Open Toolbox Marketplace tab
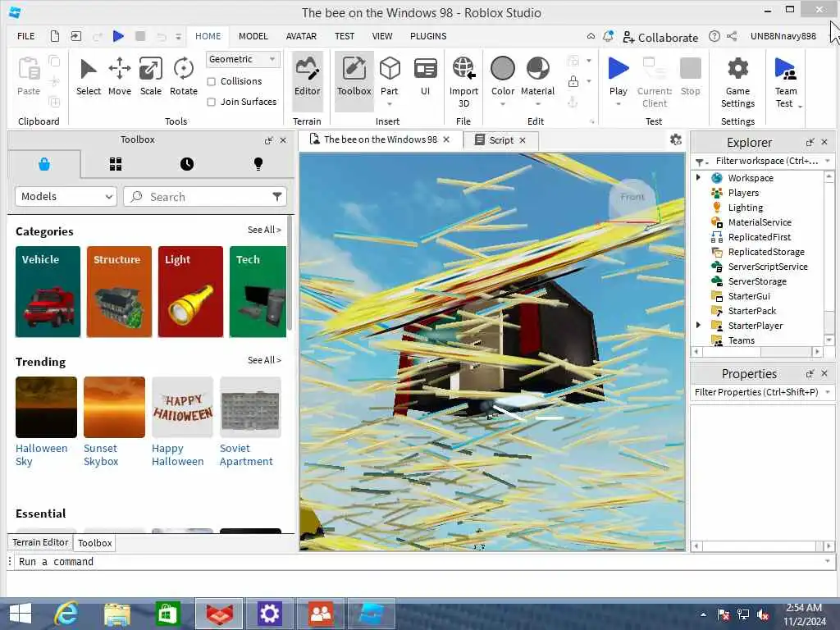840x630 pixels. click(x=44, y=164)
